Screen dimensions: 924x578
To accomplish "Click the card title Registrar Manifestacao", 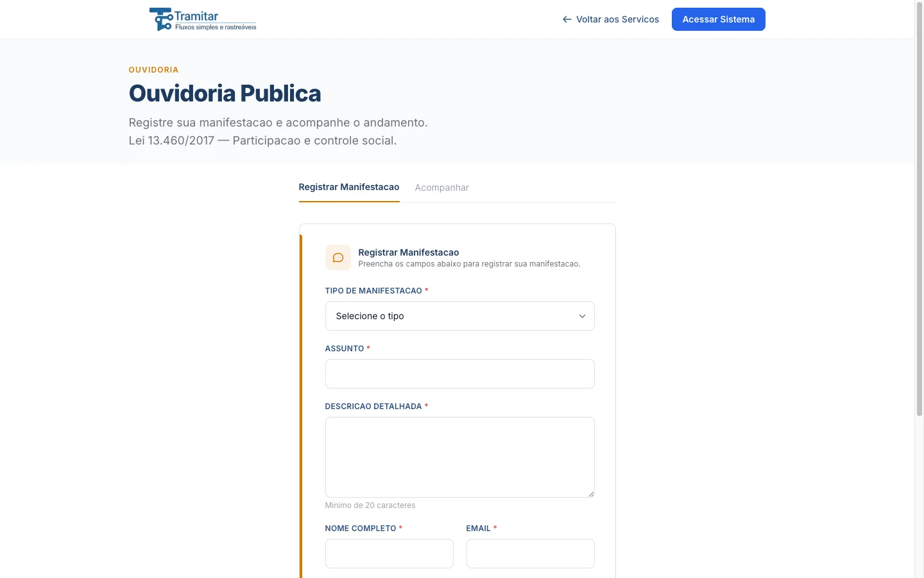I will point(409,252).
